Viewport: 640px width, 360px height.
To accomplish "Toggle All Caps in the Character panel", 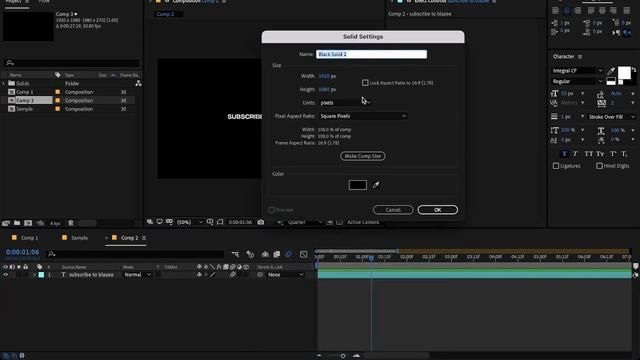I will (x=588, y=154).
